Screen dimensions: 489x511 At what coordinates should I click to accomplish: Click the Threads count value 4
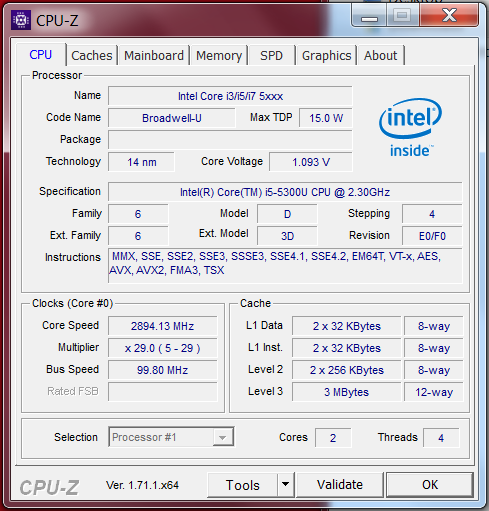click(441, 438)
